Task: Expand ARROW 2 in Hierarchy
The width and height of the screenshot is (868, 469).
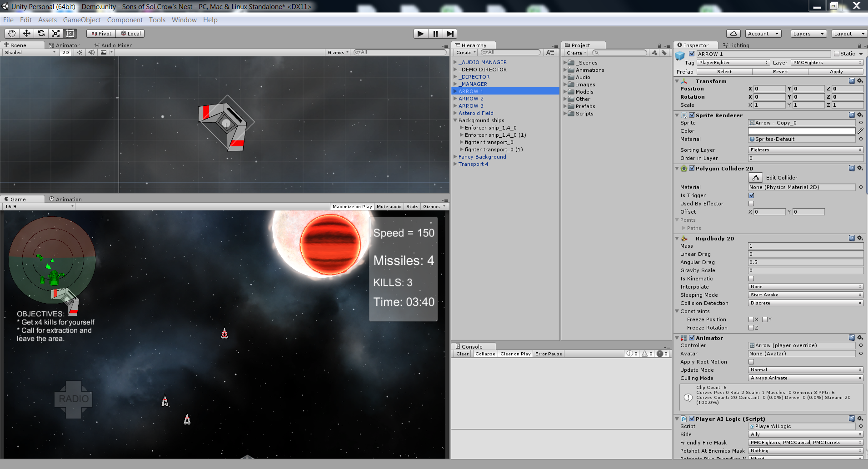Action: [455, 99]
